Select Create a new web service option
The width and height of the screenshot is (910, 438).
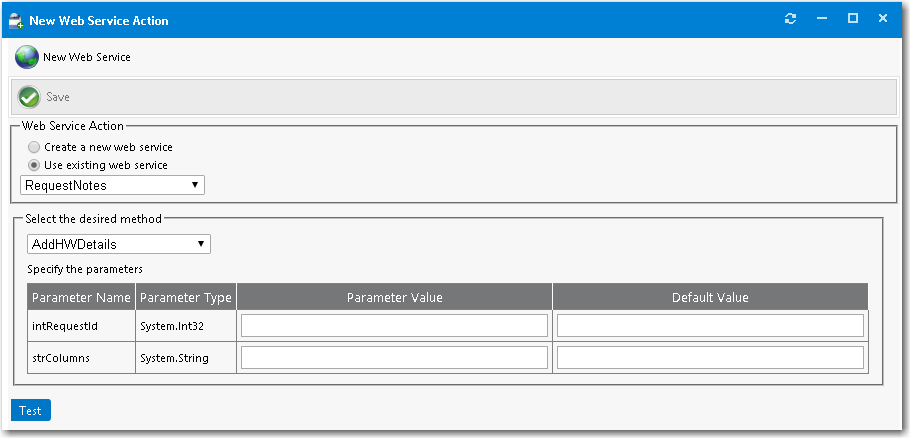(x=34, y=147)
